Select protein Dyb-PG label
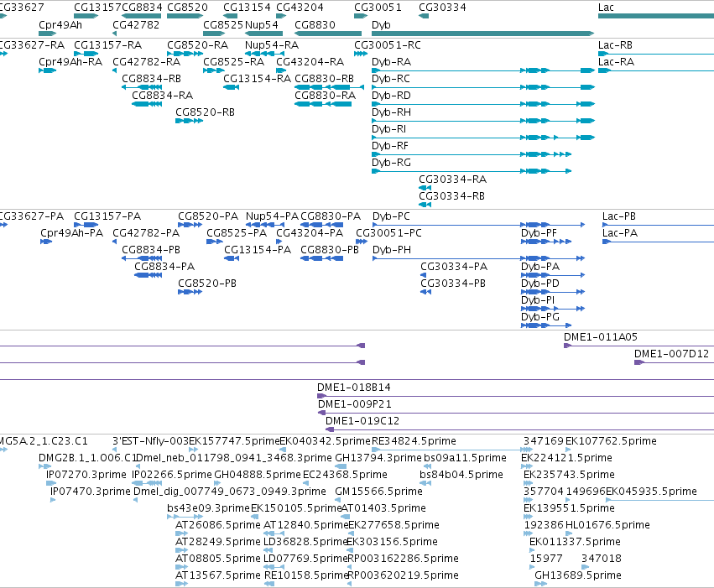Viewport: 714px width, 588px height. pos(540,317)
